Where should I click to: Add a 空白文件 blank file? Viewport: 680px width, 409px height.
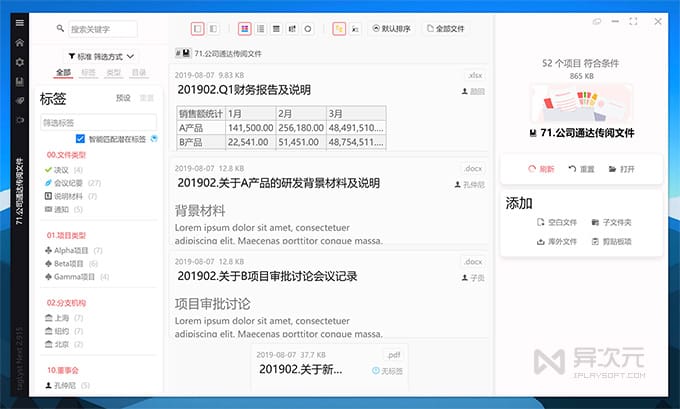pyautogui.click(x=557, y=222)
